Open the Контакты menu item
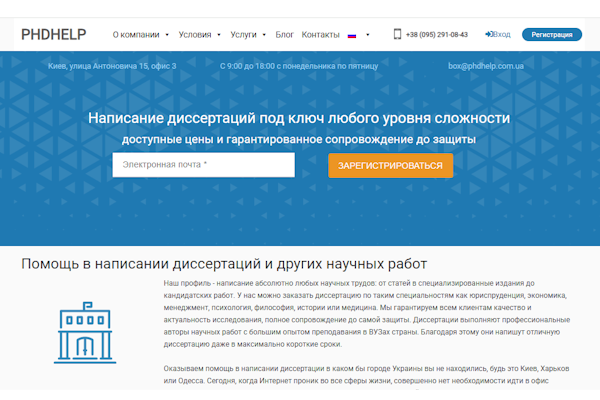 (320, 35)
